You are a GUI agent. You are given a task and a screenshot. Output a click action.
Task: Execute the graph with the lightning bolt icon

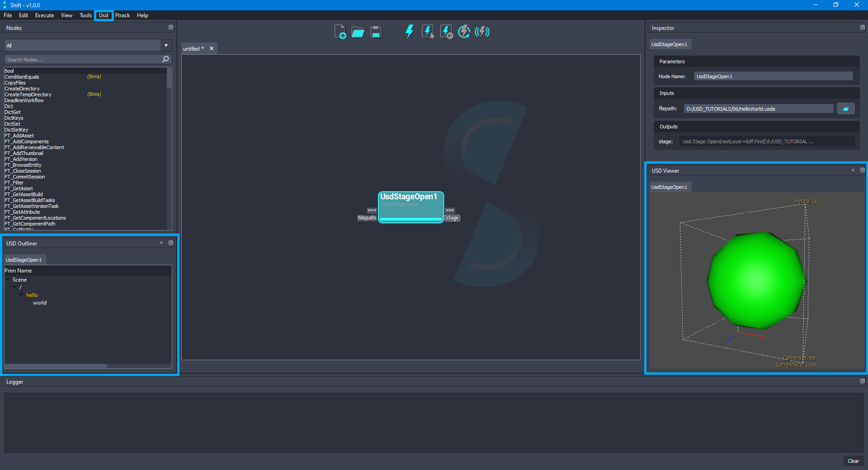coord(409,31)
